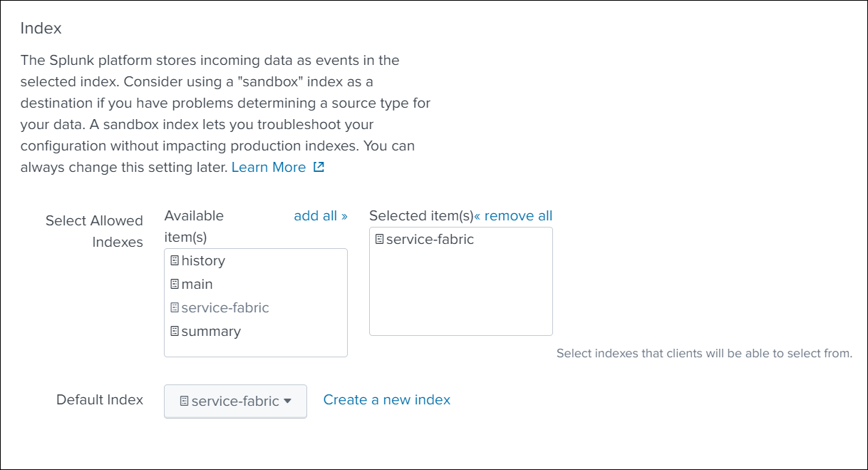Viewport: 868px width, 470px height.
Task: Select "main" from Available items
Action: coord(197,285)
